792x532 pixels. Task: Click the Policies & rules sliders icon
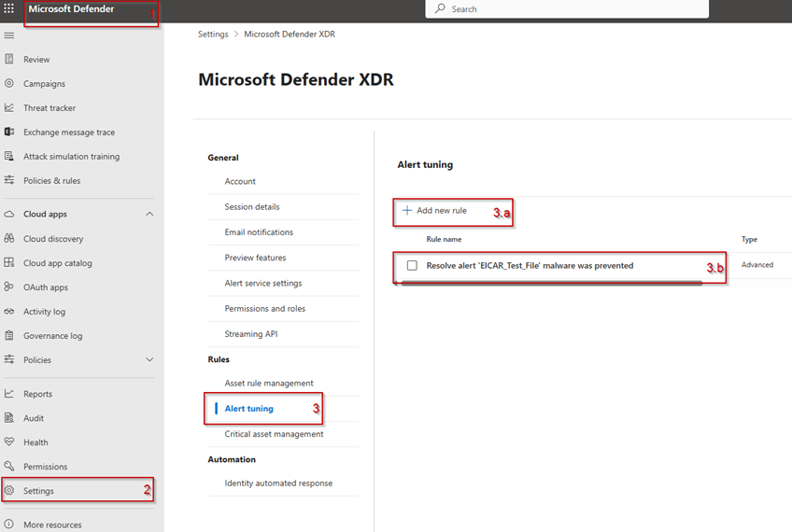tap(9, 180)
